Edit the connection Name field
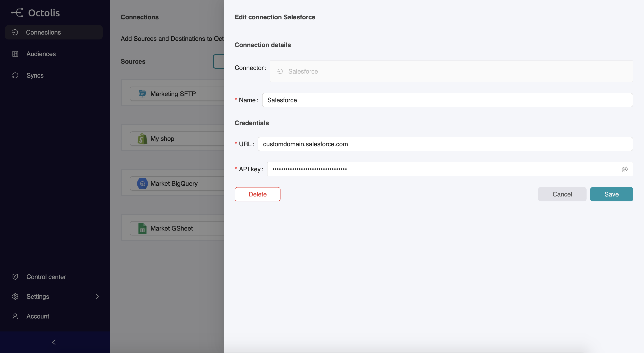Image resolution: width=644 pixels, height=353 pixels. pyautogui.click(x=447, y=100)
